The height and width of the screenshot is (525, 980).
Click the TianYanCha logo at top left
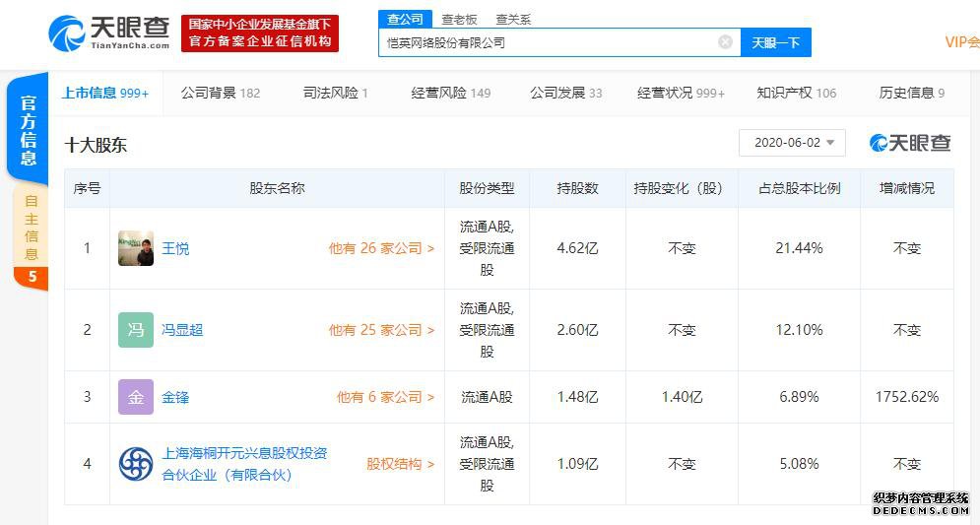click(109, 33)
